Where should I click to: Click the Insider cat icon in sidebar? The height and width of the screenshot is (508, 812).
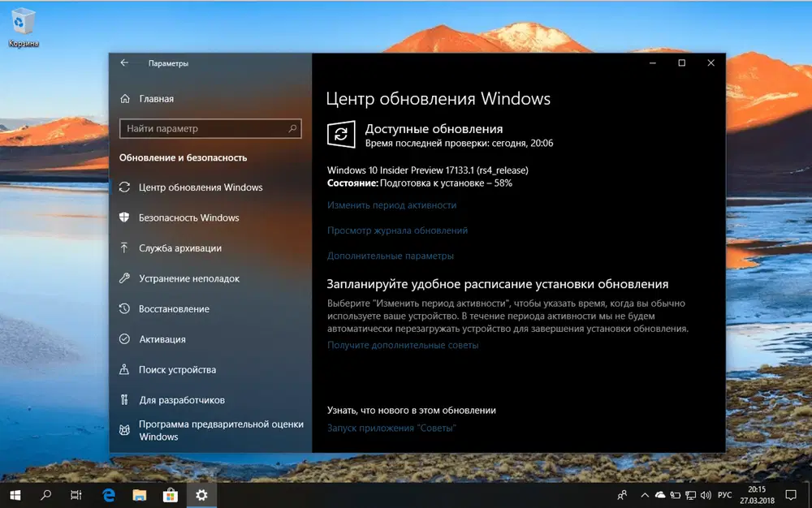point(124,430)
